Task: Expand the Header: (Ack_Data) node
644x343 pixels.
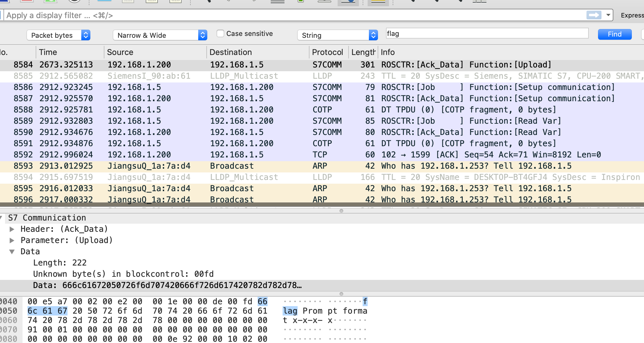Action: pyautogui.click(x=12, y=229)
